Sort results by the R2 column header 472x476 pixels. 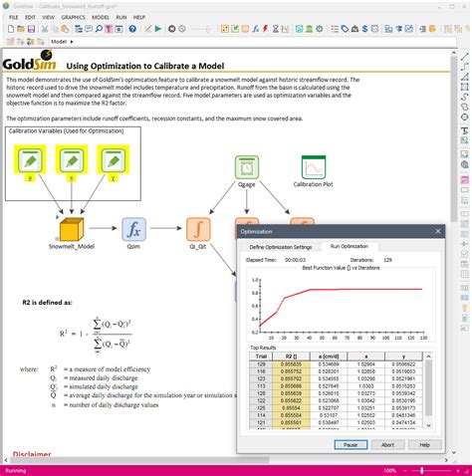click(291, 357)
